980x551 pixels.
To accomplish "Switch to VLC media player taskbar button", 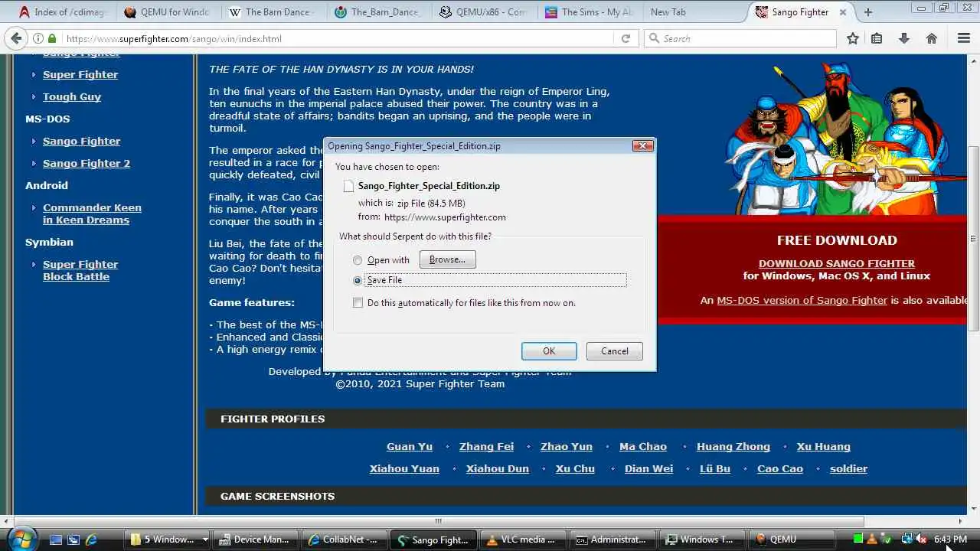I will pyautogui.click(x=524, y=540).
